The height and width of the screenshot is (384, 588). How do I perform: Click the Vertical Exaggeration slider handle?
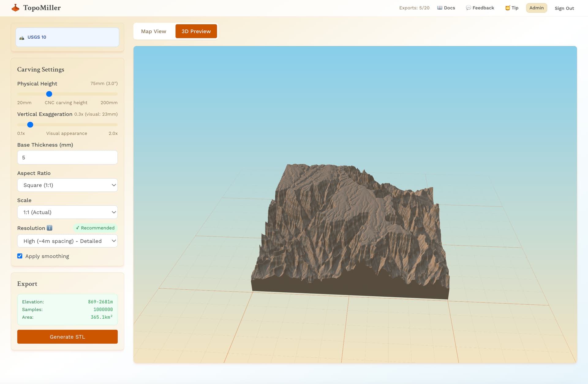(x=30, y=124)
